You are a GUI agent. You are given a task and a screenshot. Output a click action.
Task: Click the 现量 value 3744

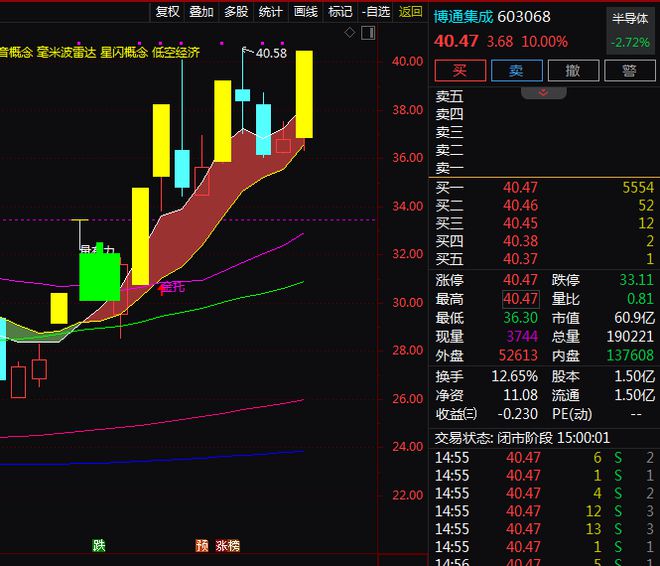pyautogui.click(x=522, y=337)
